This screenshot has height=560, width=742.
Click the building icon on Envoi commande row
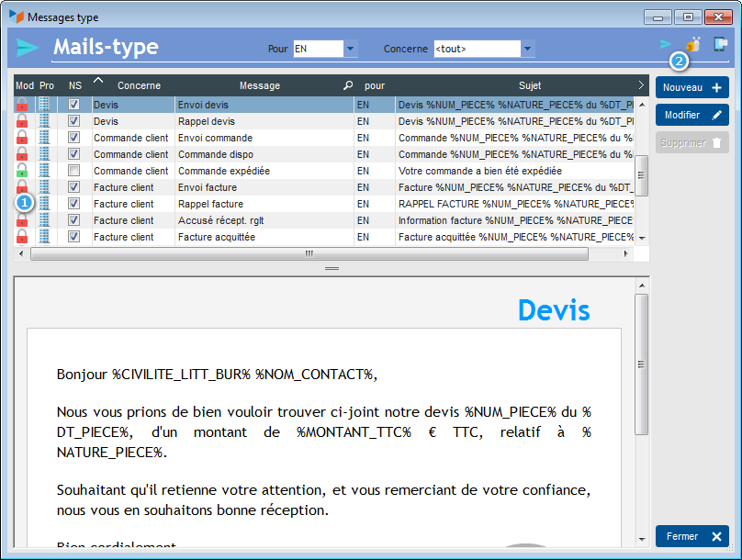(x=45, y=138)
